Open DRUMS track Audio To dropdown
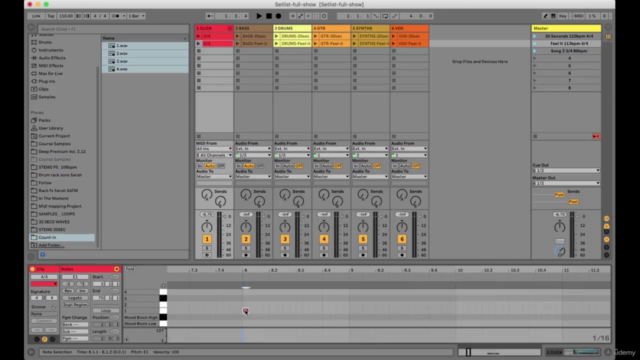Screen dimensions: 640x360 point(292,177)
